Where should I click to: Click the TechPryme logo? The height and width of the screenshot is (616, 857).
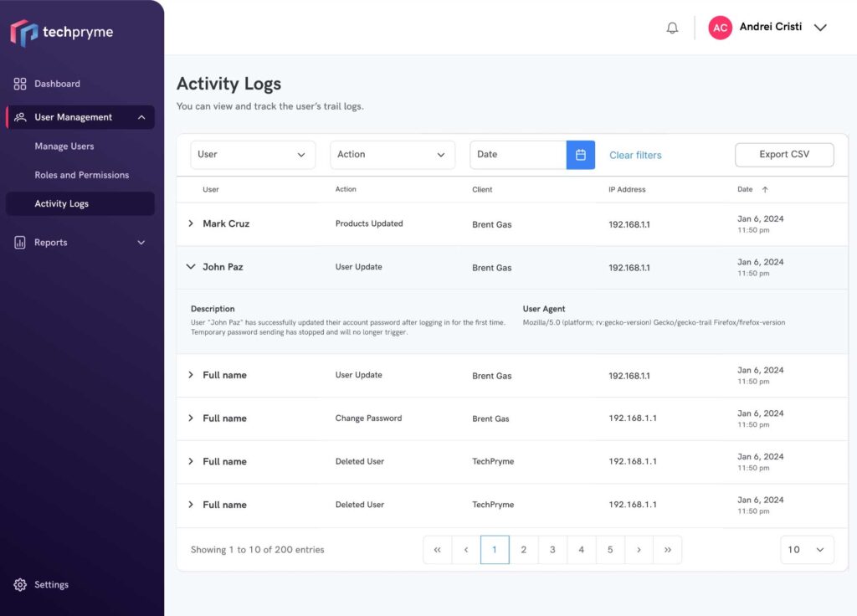click(62, 33)
